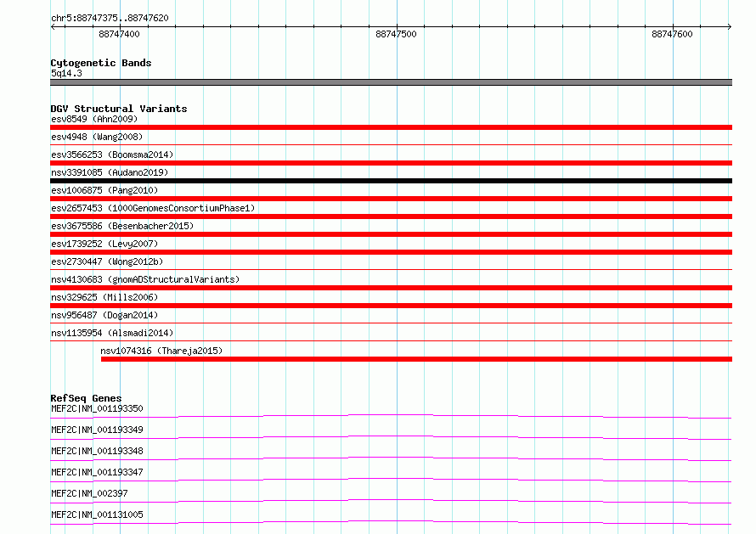The height and width of the screenshot is (534, 756).
Task: Click the DGV Structural Variants track title
Action: pyautogui.click(x=119, y=109)
